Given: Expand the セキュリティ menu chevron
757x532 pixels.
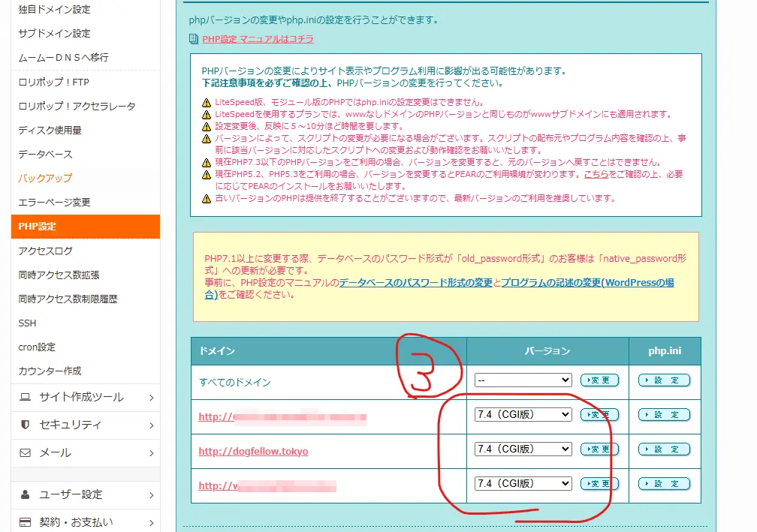Looking at the screenshot, I should 151,425.
